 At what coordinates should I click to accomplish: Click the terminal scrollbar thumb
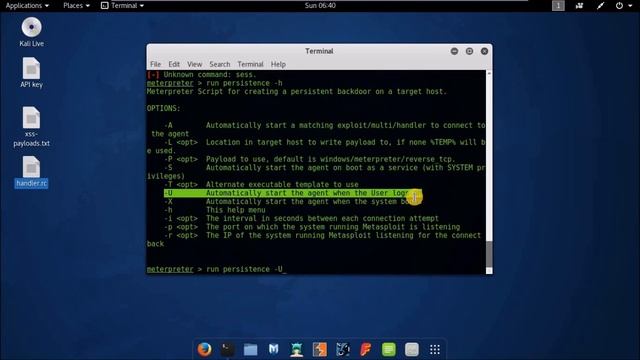[x=489, y=254]
